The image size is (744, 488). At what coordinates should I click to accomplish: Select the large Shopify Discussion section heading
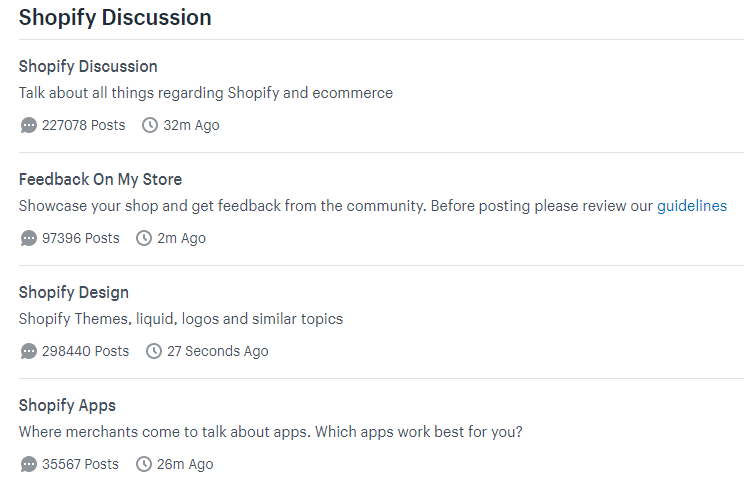[x=115, y=18]
